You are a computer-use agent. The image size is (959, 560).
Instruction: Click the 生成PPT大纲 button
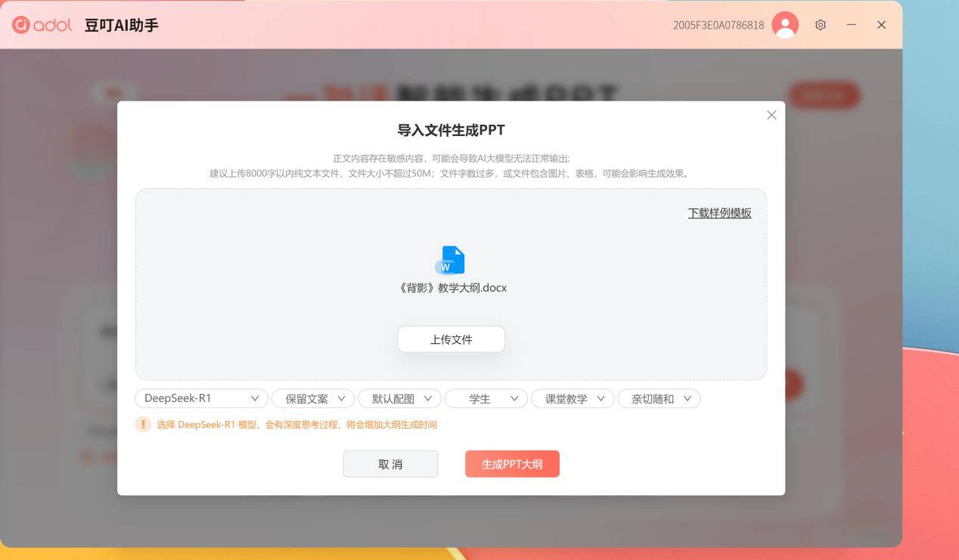pyautogui.click(x=512, y=464)
